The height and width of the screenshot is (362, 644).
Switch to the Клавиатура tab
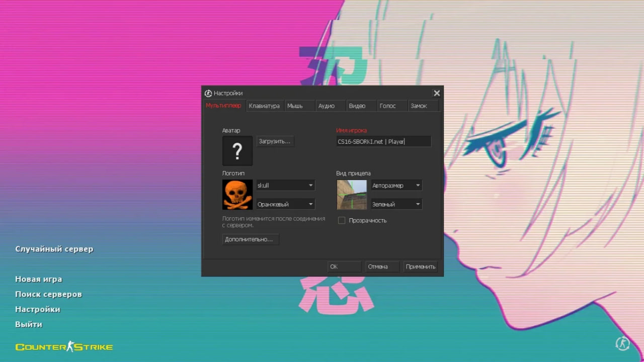point(264,106)
